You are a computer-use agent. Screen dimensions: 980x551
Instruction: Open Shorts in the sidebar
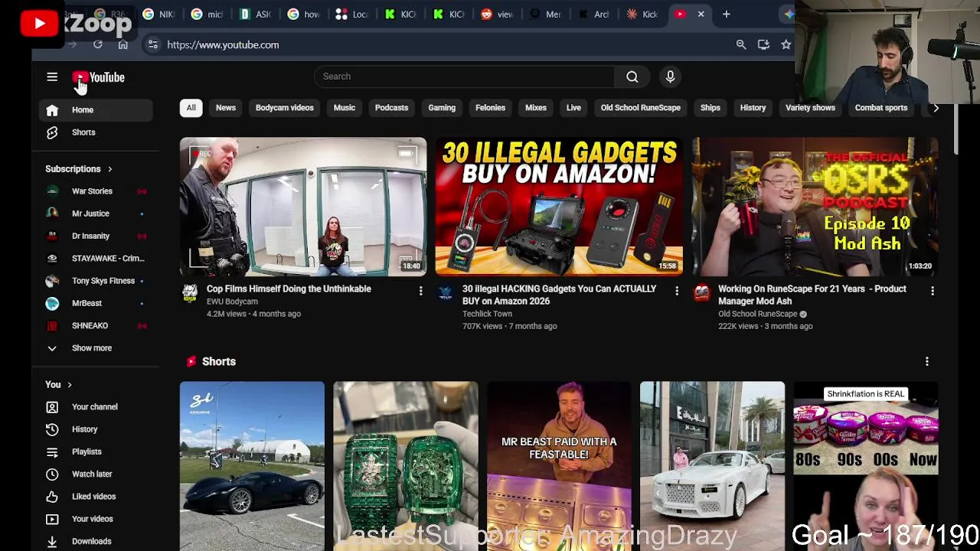click(x=96, y=132)
